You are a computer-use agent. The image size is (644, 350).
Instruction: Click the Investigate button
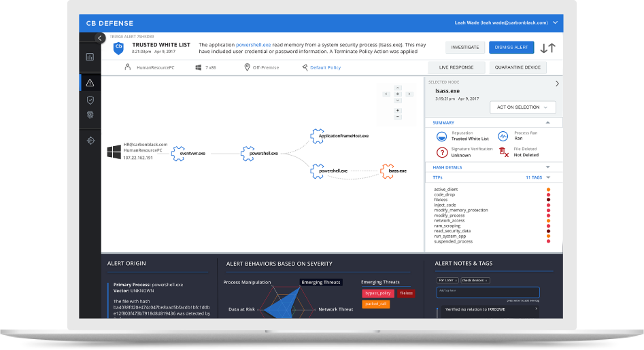point(465,48)
